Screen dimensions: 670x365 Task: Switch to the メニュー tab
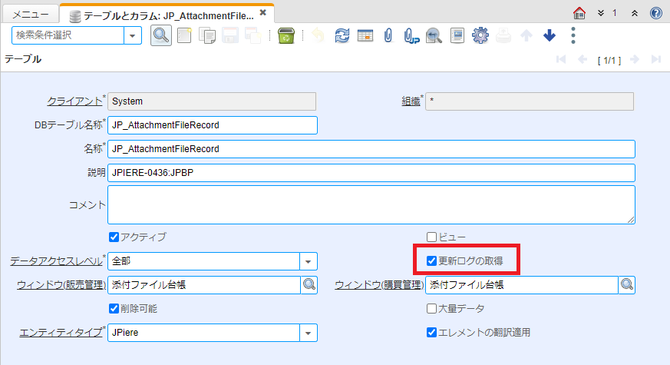tap(30, 15)
